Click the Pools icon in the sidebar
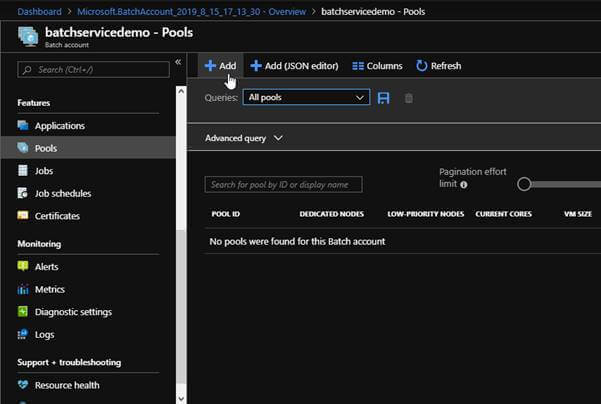Image resolution: width=601 pixels, height=404 pixels. click(23, 148)
